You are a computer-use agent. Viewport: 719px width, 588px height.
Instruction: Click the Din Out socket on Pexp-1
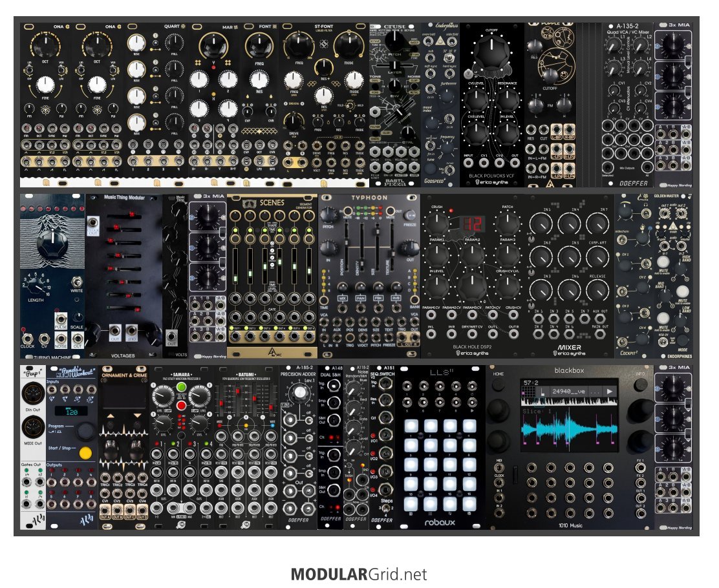tap(33, 394)
